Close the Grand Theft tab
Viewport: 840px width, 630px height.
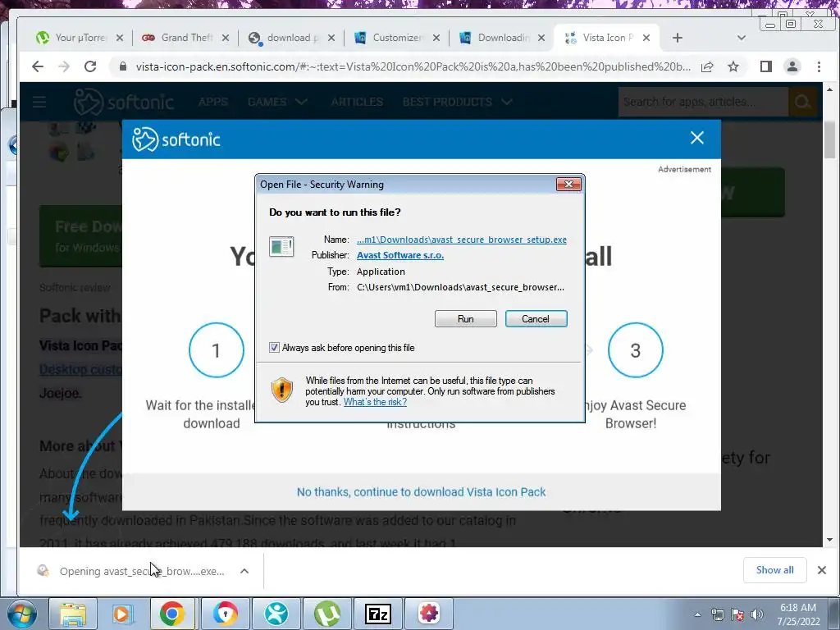coord(226,38)
